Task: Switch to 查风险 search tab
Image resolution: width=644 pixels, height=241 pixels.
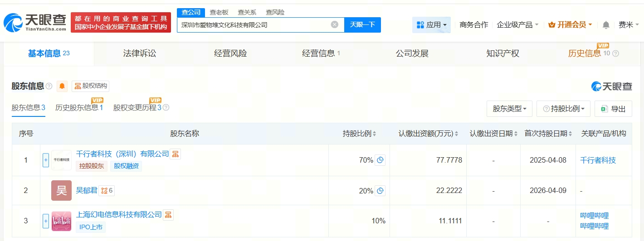Action: [x=275, y=12]
